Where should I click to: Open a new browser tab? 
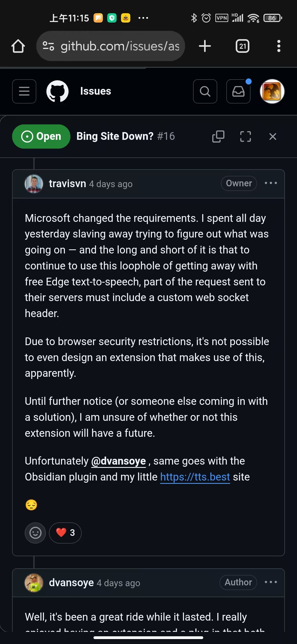(205, 46)
